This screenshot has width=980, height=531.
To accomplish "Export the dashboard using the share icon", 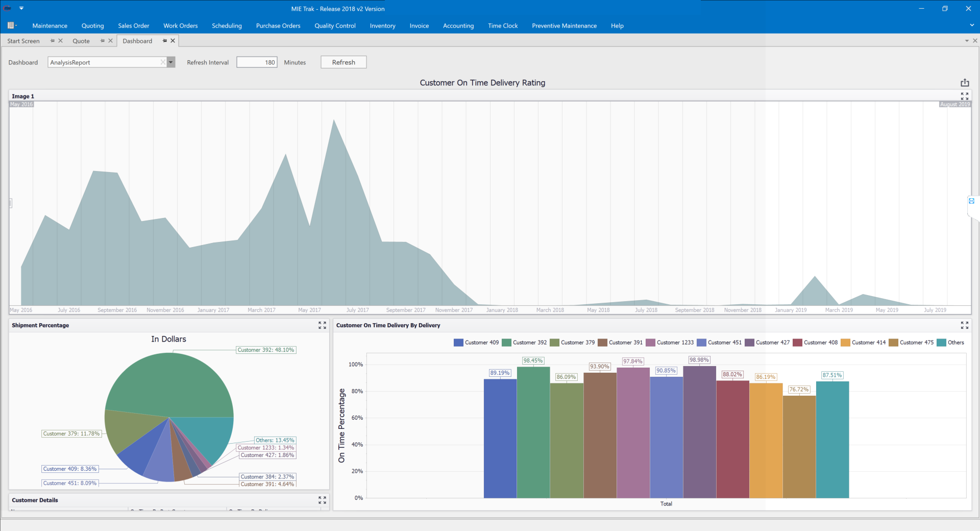I will click(965, 82).
